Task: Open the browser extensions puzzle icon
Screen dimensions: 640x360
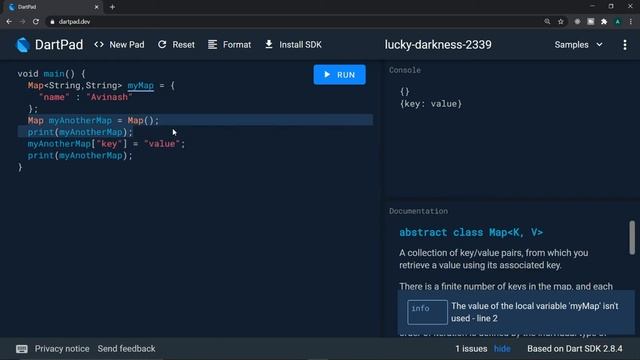Action: pyautogui.click(x=604, y=22)
